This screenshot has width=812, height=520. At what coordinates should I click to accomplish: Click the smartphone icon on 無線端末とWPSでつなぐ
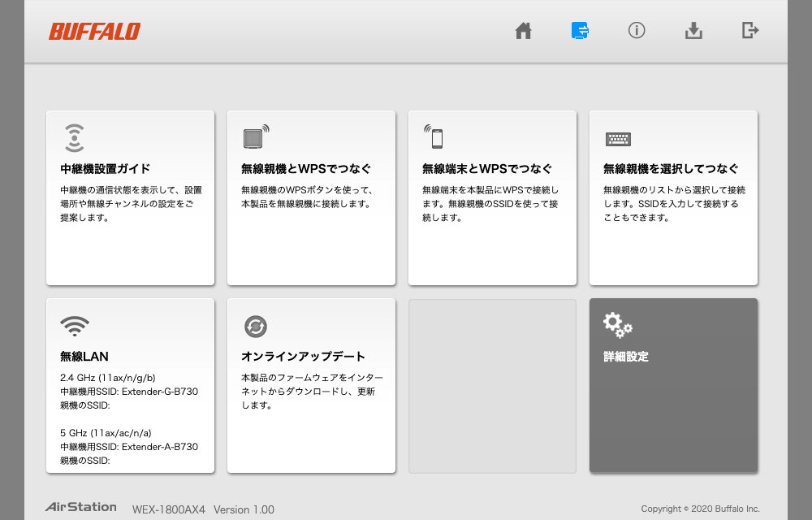pos(434,136)
